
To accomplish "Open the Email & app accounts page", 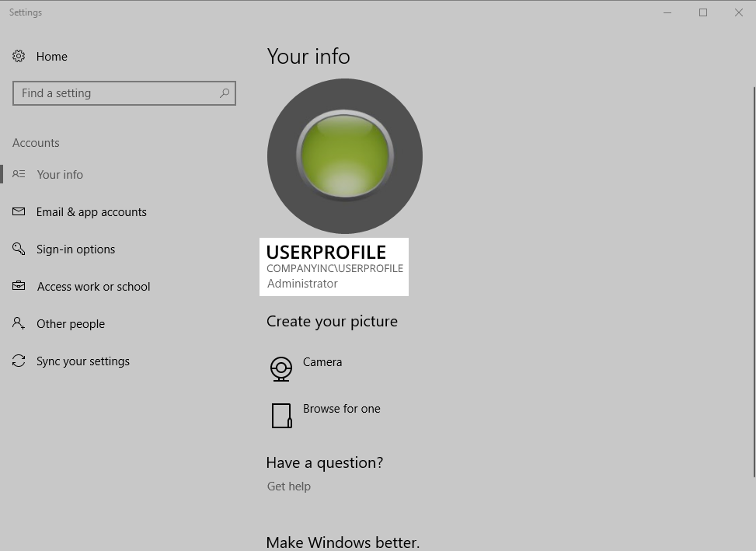I will point(91,212).
